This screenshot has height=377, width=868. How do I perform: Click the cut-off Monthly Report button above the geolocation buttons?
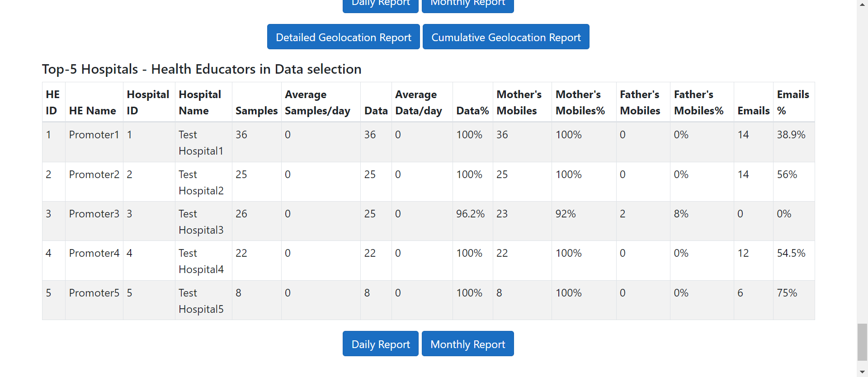(467, 5)
